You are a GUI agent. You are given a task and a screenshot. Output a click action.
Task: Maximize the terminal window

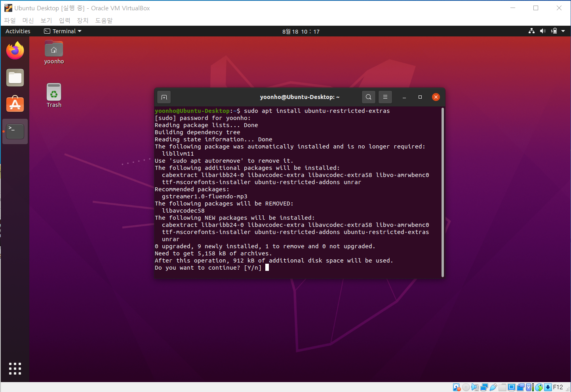point(420,97)
